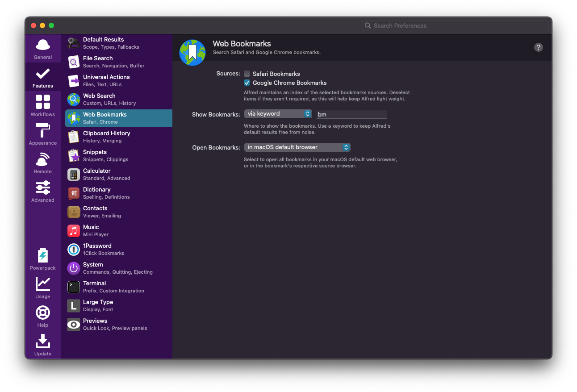Open the Update download icon
The image size is (577, 392).
pyautogui.click(x=43, y=341)
